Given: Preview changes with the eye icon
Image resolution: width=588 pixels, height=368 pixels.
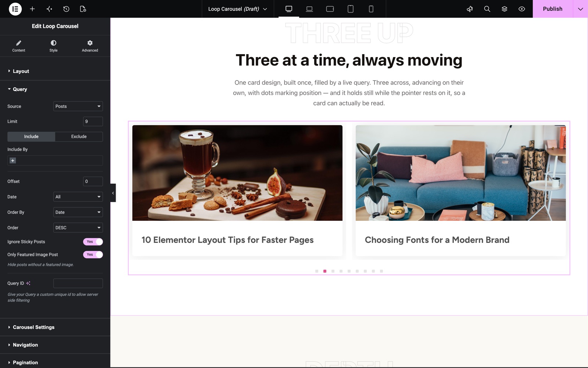Looking at the screenshot, I should point(522,9).
